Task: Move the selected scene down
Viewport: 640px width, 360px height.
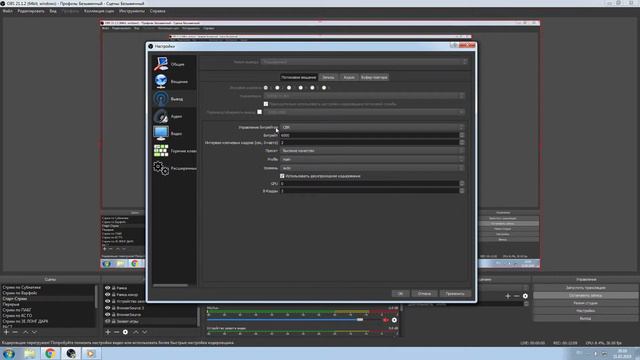Action: tap(34, 332)
